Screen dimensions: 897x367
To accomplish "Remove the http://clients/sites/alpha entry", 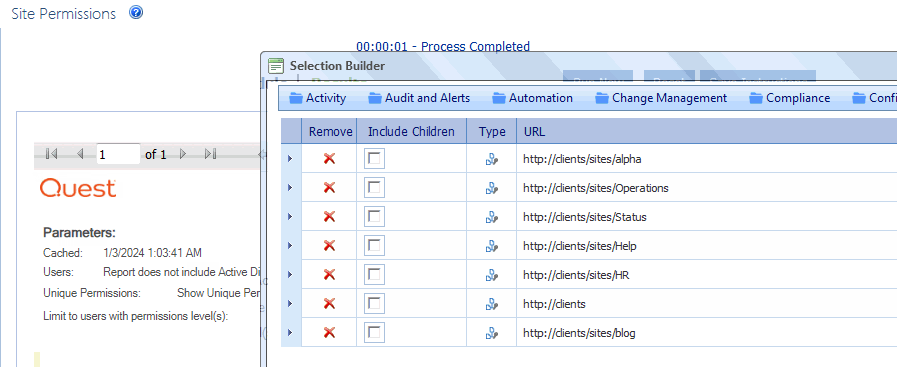I will 329,159.
